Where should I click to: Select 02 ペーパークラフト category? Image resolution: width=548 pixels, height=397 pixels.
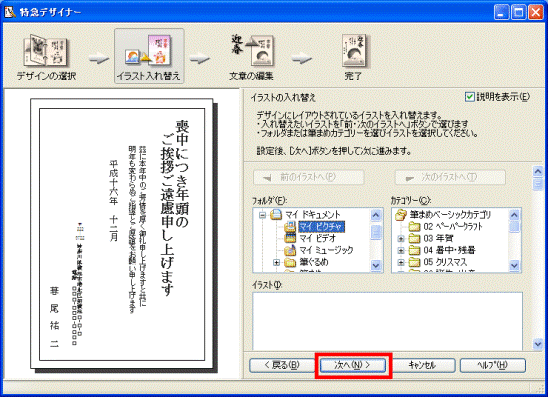point(453,226)
